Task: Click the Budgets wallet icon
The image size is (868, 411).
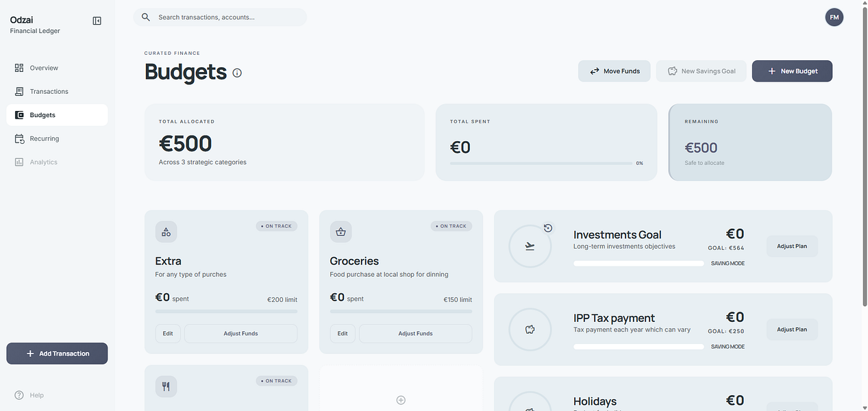Action: click(19, 115)
